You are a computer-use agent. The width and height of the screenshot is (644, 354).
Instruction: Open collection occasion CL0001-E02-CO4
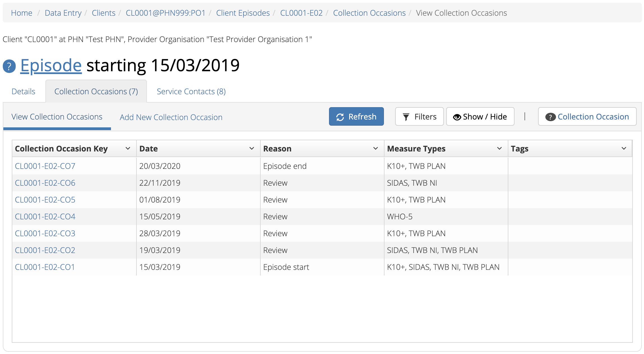coord(45,217)
